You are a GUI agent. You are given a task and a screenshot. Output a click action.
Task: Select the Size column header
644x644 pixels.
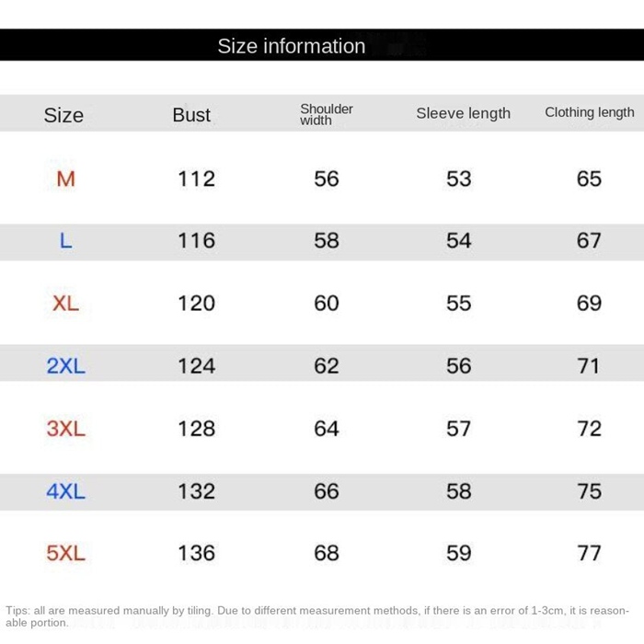click(x=63, y=115)
